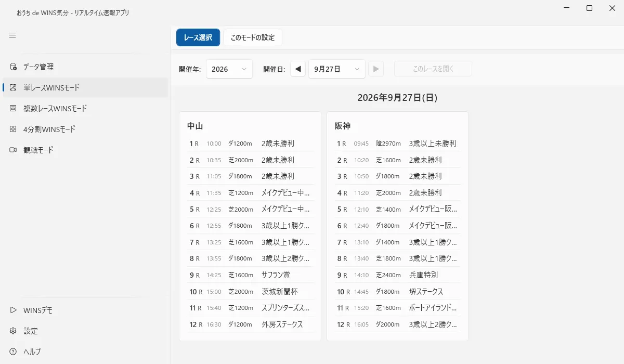Click the WINSデモ play icon

[13, 310]
